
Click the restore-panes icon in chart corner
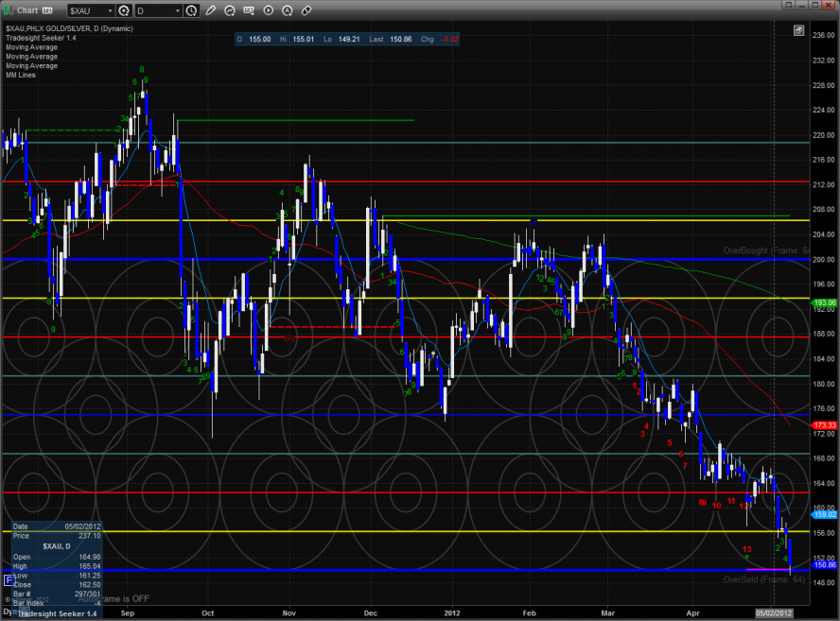pos(798,30)
